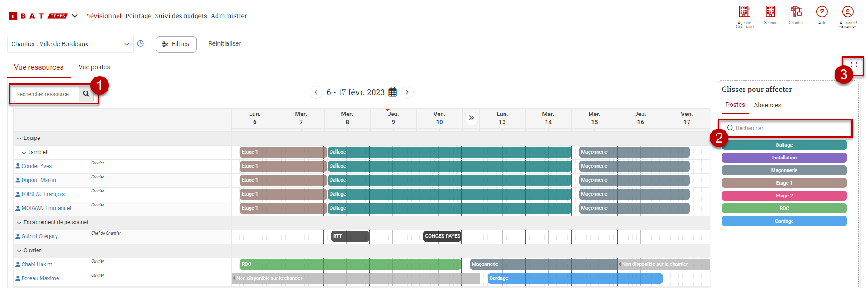Click the Filtres button
The height and width of the screenshot is (288, 868).
click(x=176, y=44)
